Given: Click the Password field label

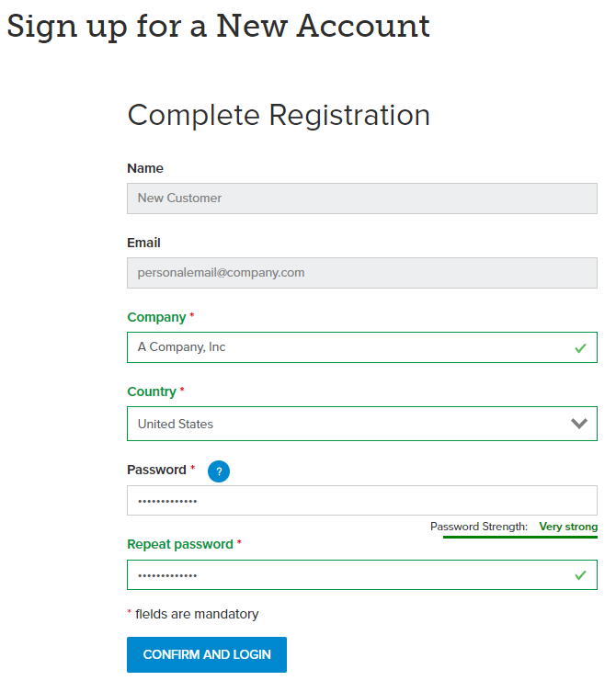Looking at the screenshot, I should [157, 470].
